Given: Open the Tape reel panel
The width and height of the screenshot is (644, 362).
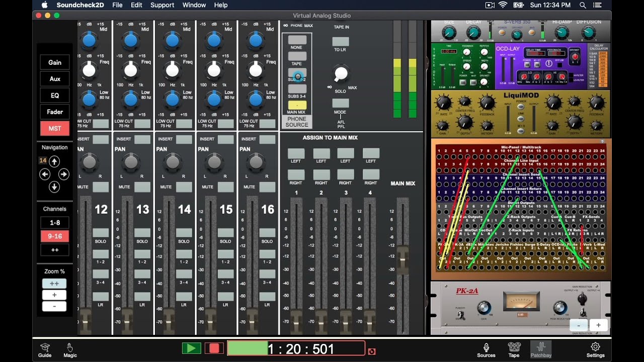Looking at the screenshot, I should click(514, 350).
